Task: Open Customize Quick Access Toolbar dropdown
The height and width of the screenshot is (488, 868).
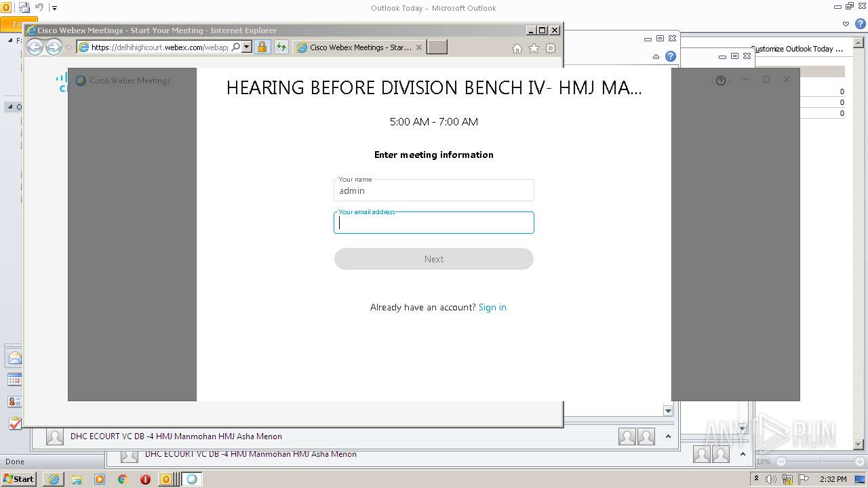Action: pyautogui.click(x=54, y=8)
